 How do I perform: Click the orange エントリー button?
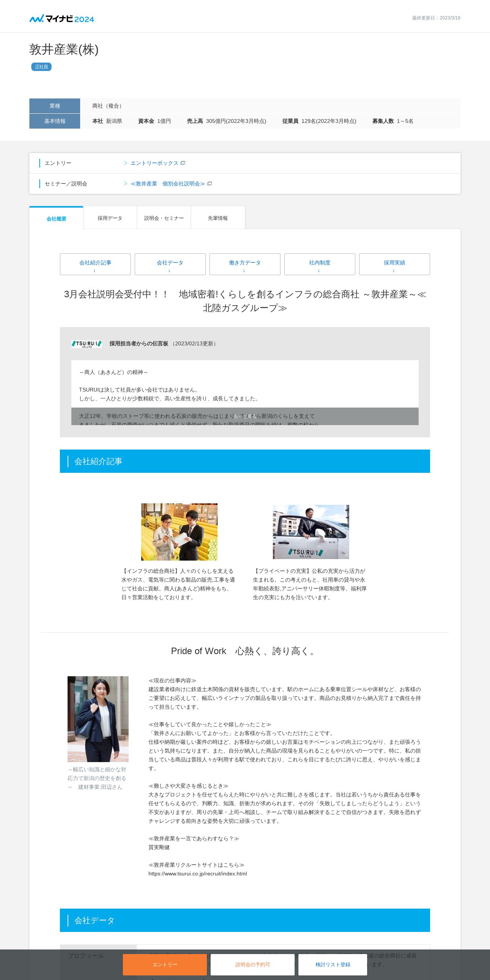pos(165,964)
